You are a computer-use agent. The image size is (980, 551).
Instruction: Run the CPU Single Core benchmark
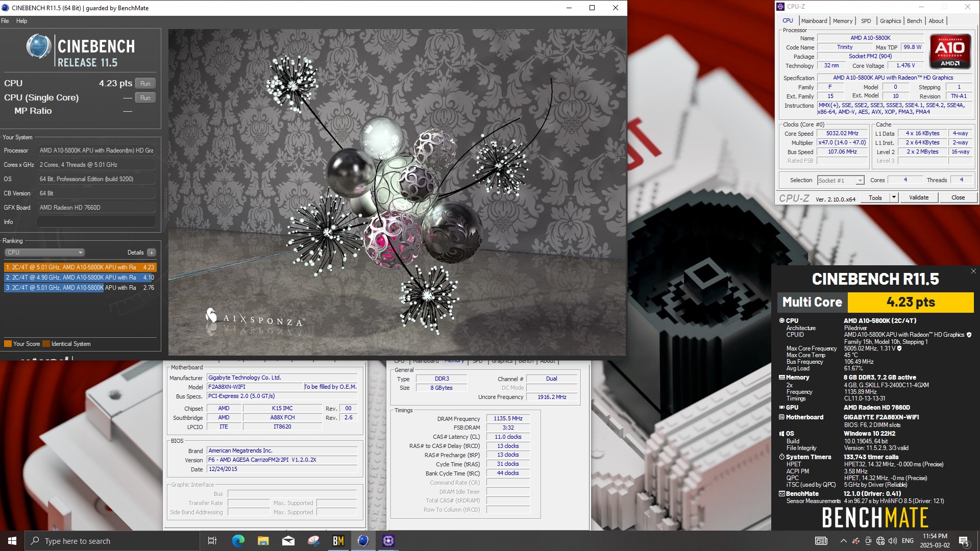pyautogui.click(x=145, y=98)
